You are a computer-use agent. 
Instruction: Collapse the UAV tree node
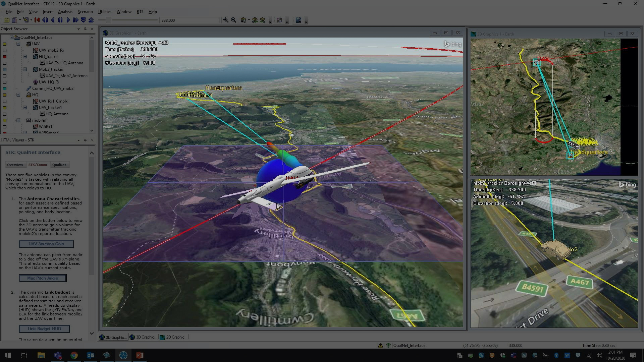click(18, 44)
